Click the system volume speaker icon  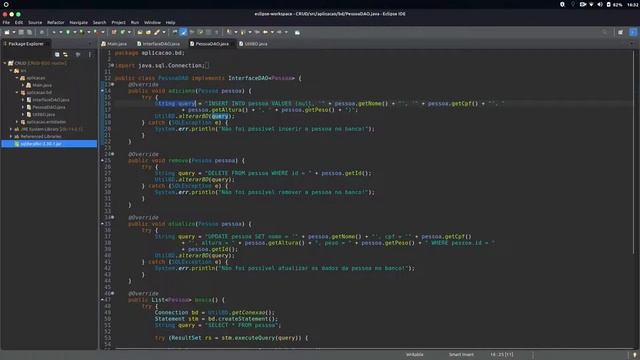pos(600,4)
